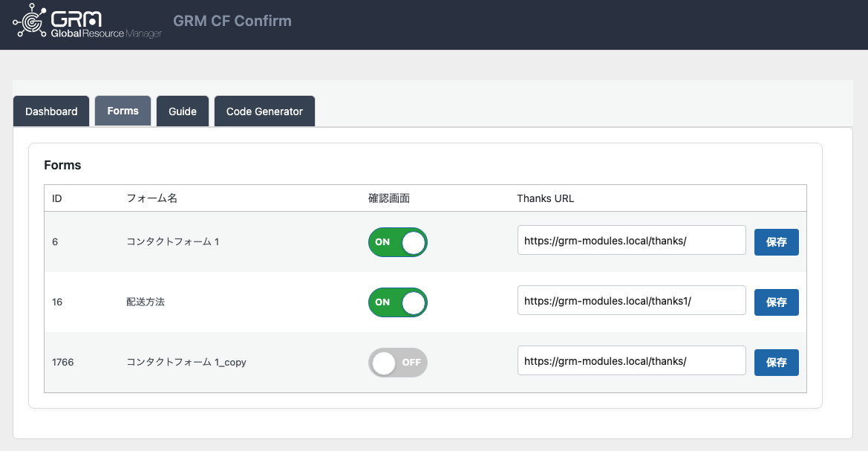Save the コンタクトフォーム 1 row with 保存 (ID 6)

click(776, 242)
